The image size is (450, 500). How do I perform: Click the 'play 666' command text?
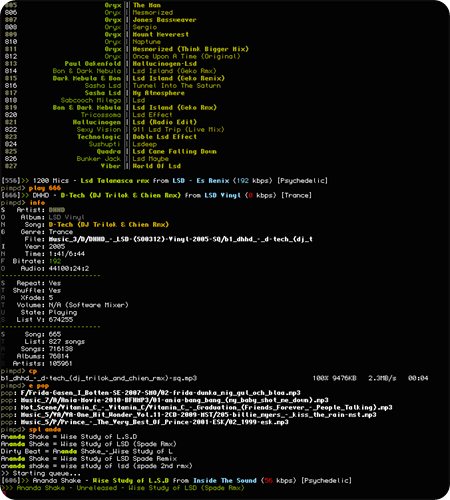click(x=45, y=188)
